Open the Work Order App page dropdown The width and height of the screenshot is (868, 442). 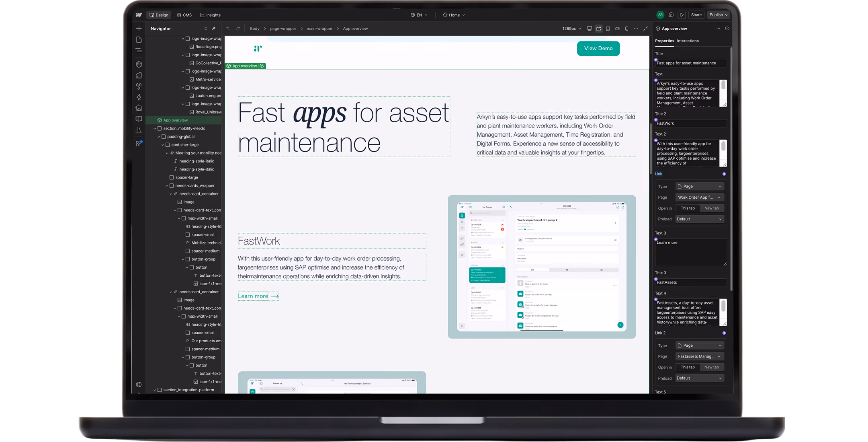pyautogui.click(x=699, y=197)
